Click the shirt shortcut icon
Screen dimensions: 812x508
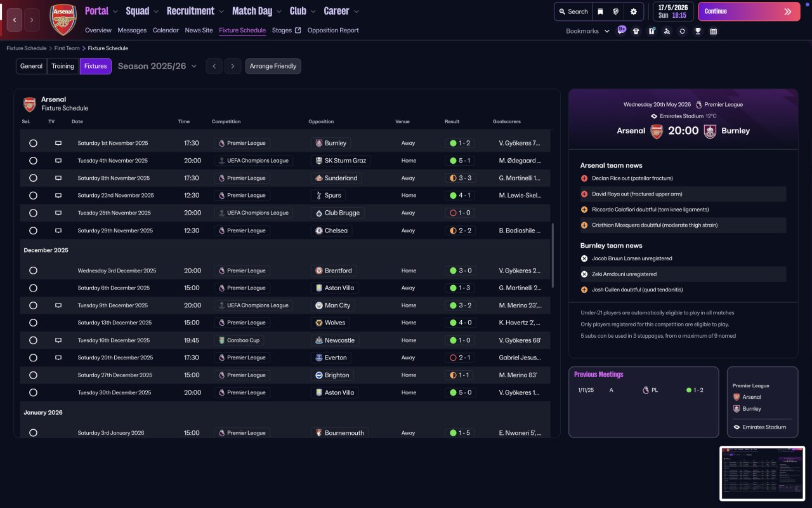tap(636, 31)
